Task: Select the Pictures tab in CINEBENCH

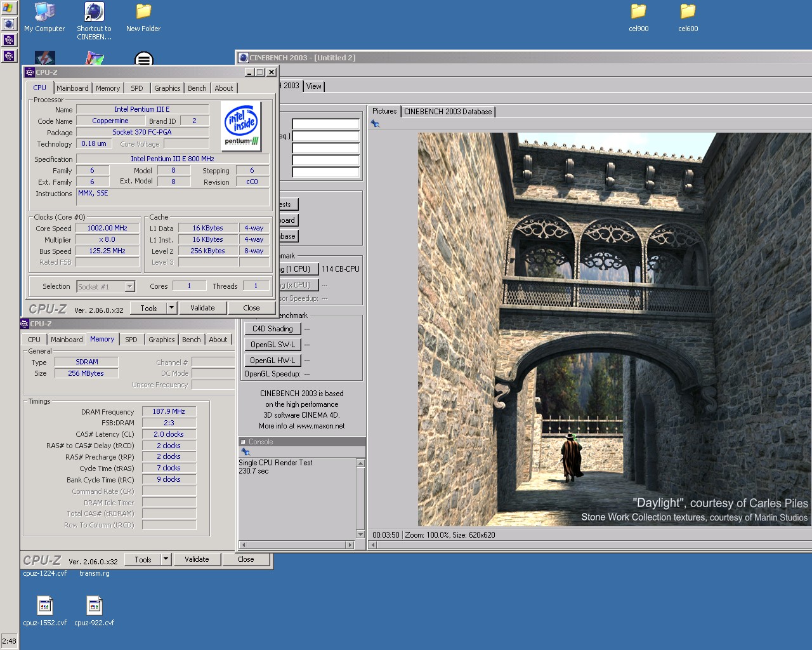Action: tap(384, 111)
